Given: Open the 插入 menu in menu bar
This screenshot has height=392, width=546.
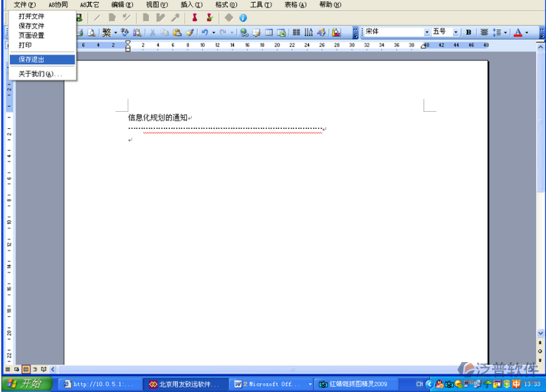Looking at the screenshot, I should point(190,5).
